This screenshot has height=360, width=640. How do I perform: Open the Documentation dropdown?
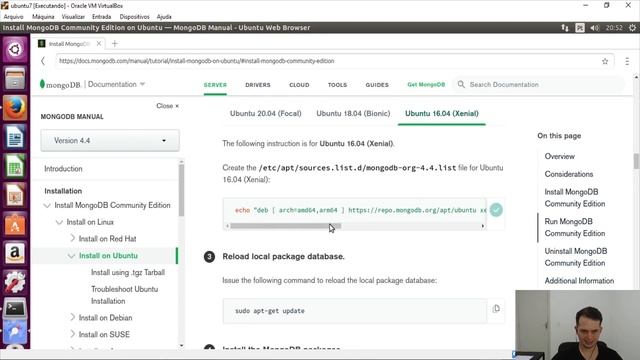[x=116, y=84]
